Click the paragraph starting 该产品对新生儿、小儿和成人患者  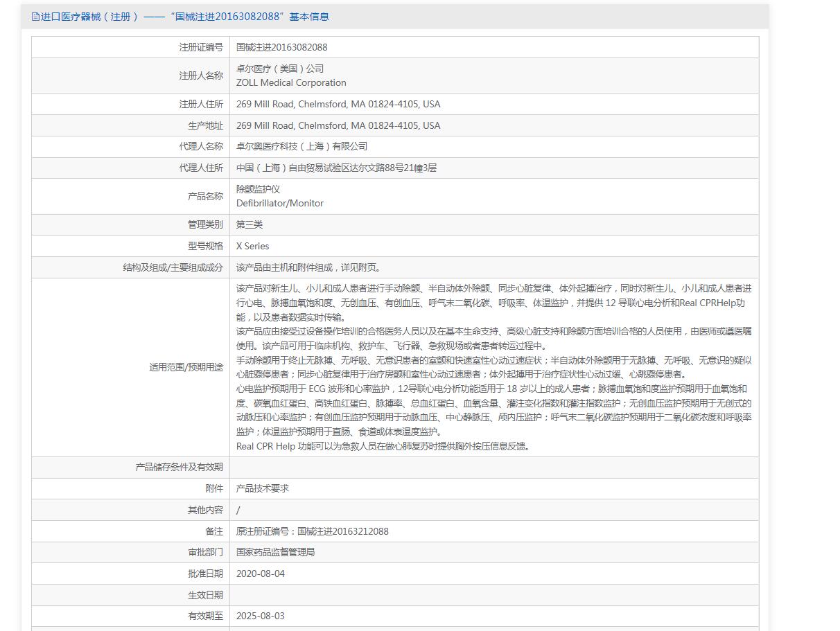tap(494, 303)
